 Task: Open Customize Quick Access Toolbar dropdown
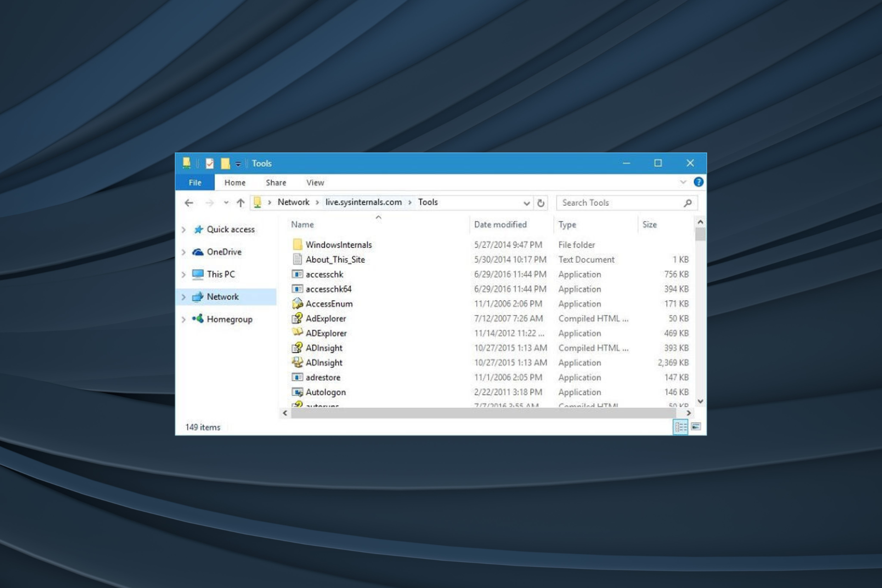(x=238, y=164)
